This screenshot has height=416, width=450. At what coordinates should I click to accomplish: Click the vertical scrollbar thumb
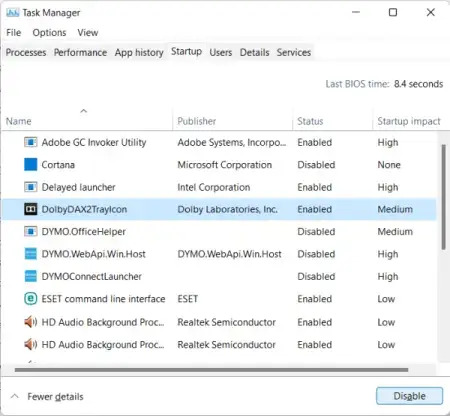[443, 197]
